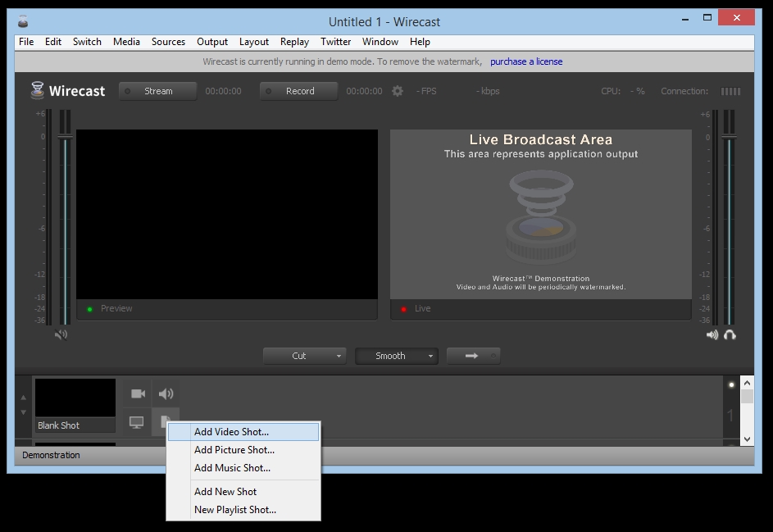Image resolution: width=773 pixels, height=532 pixels.
Task: Click the Go arrow transition button
Action: pos(473,356)
